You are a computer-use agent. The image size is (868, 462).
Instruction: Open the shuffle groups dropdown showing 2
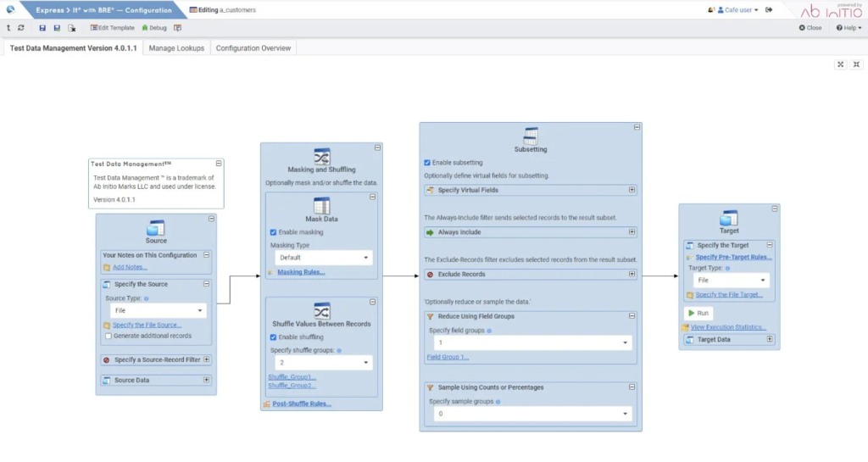click(x=323, y=363)
